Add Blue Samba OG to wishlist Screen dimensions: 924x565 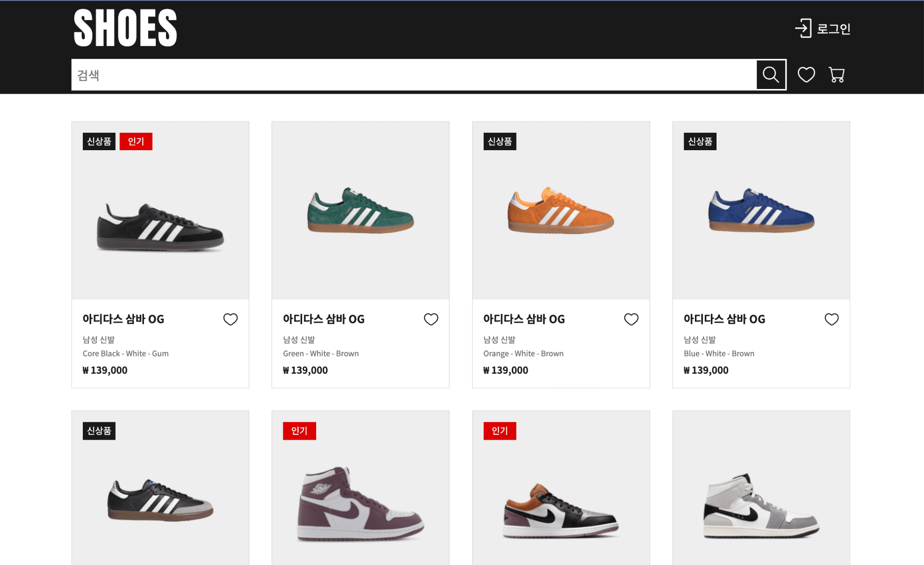pos(831,319)
